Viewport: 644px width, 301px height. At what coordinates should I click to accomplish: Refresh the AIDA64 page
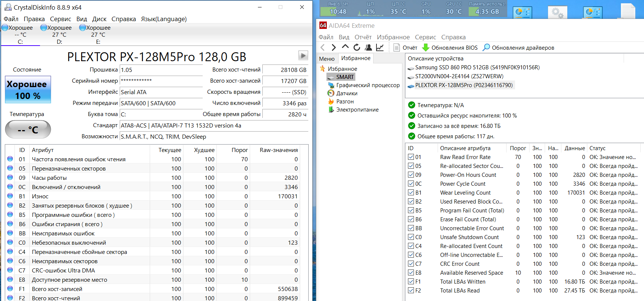[356, 47]
